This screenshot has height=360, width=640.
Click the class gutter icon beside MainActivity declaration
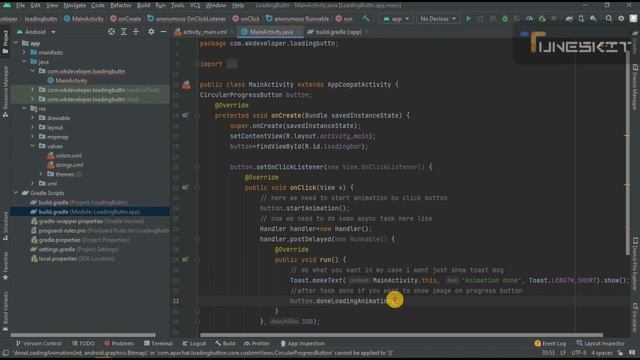(186, 85)
